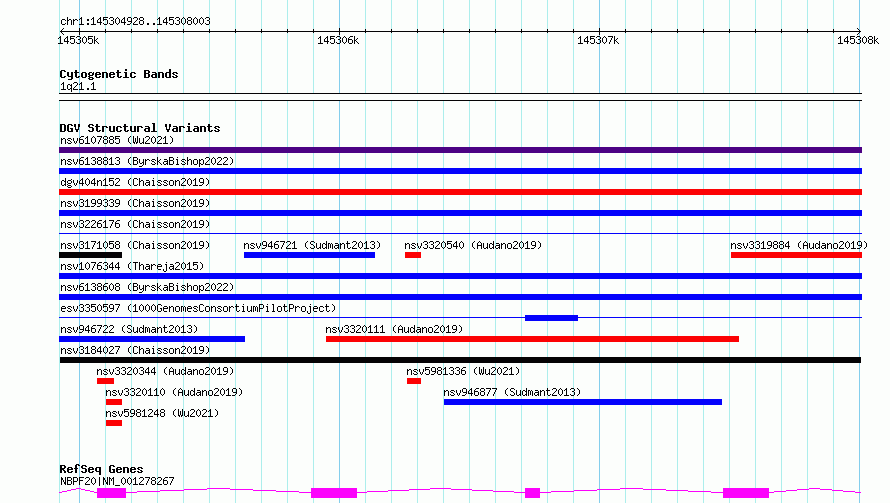Screen dimensions: 890x503
Task: Click the nsv3226176 (Chaisson2019) label
Action: click(x=135, y=224)
